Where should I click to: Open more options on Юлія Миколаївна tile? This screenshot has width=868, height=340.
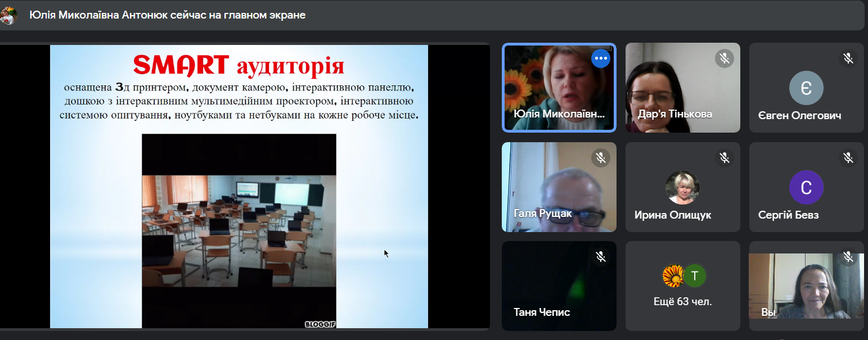(601, 58)
